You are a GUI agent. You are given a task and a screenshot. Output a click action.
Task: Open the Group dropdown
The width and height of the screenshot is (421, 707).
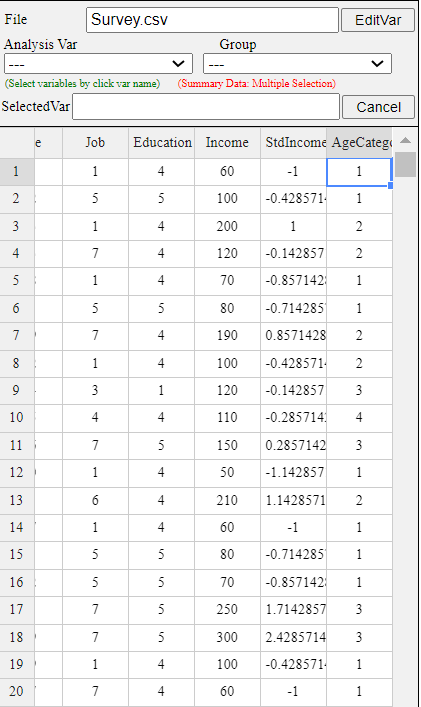[x=297, y=64]
